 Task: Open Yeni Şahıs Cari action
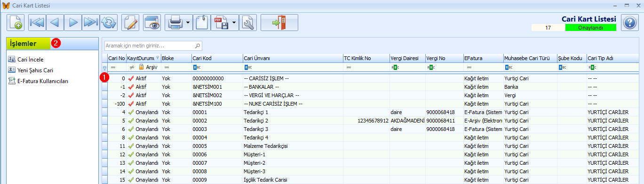(x=31, y=70)
